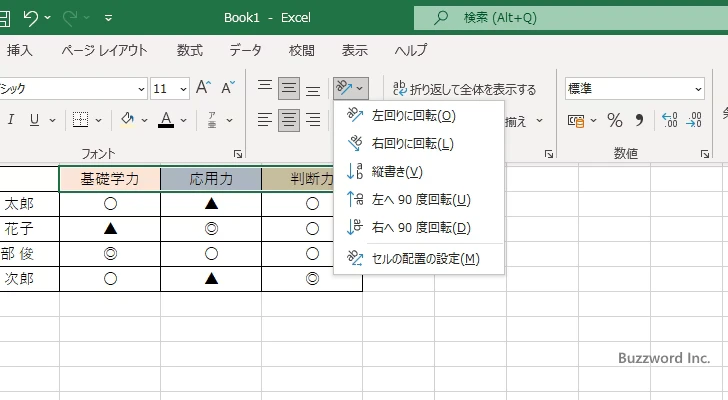The height and width of the screenshot is (400, 728).
Task: Click the increase font size icon
Action: [203, 87]
